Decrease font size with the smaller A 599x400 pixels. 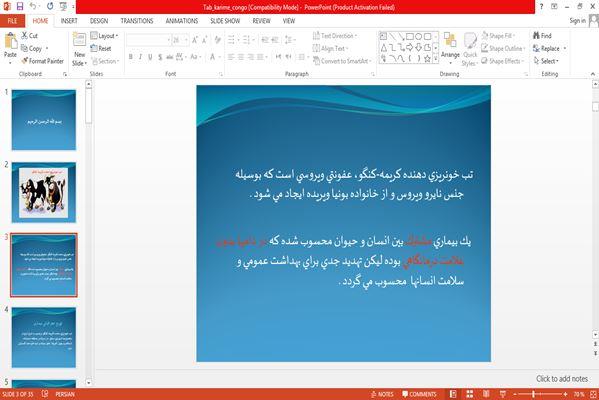205,40
